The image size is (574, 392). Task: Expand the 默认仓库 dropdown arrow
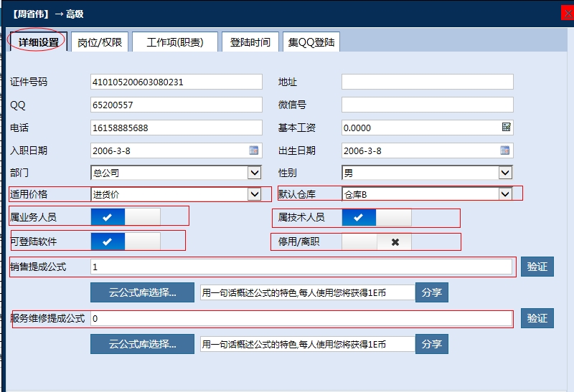coord(505,193)
